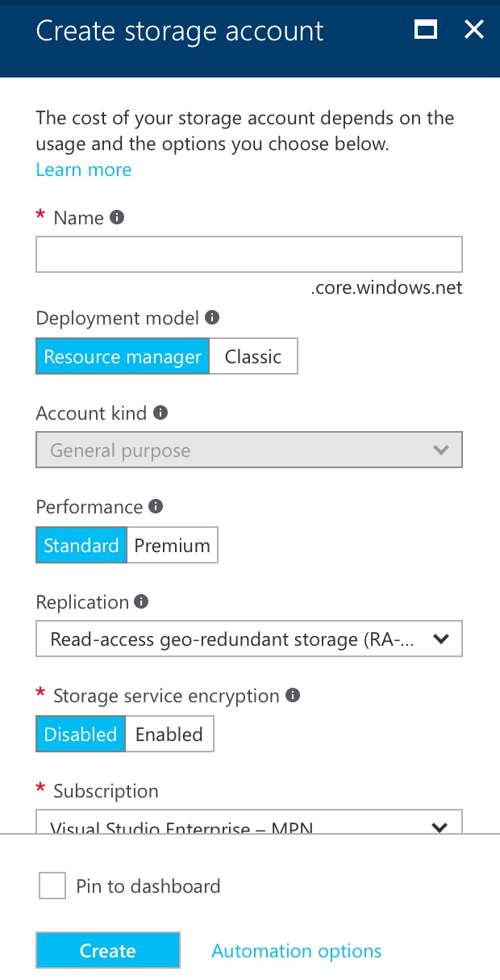Viewport: 500px width, 980px height.
Task: Select the Resource manager option
Action: [122, 356]
